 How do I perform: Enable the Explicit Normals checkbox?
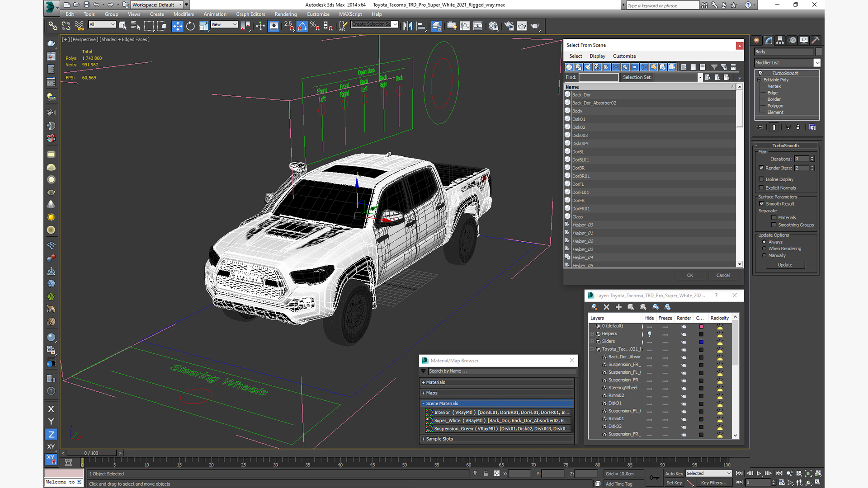[x=762, y=188]
